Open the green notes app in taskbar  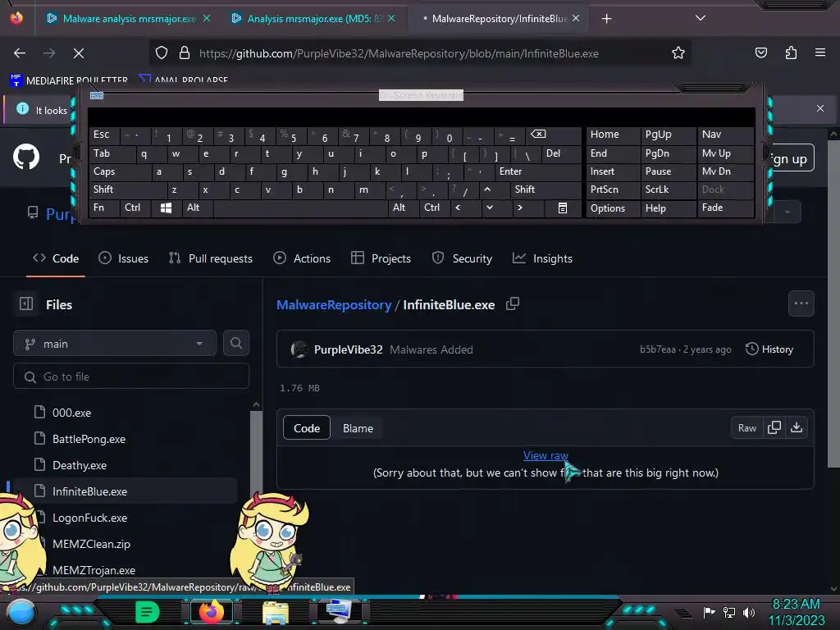(147, 612)
